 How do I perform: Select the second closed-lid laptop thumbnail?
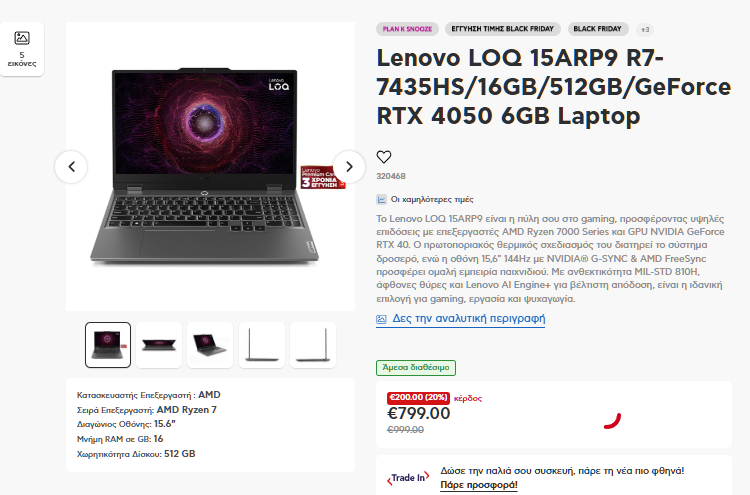pos(159,345)
